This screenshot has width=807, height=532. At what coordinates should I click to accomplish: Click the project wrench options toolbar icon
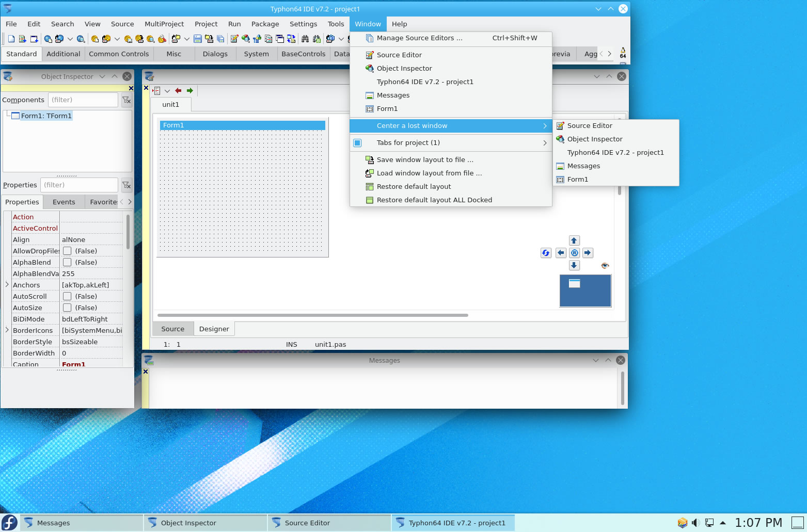pos(162,39)
